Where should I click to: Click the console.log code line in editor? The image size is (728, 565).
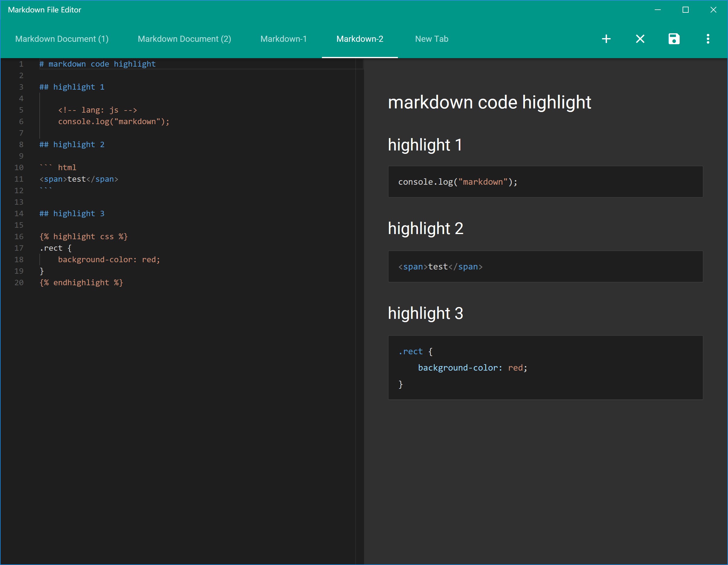tap(114, 122)
